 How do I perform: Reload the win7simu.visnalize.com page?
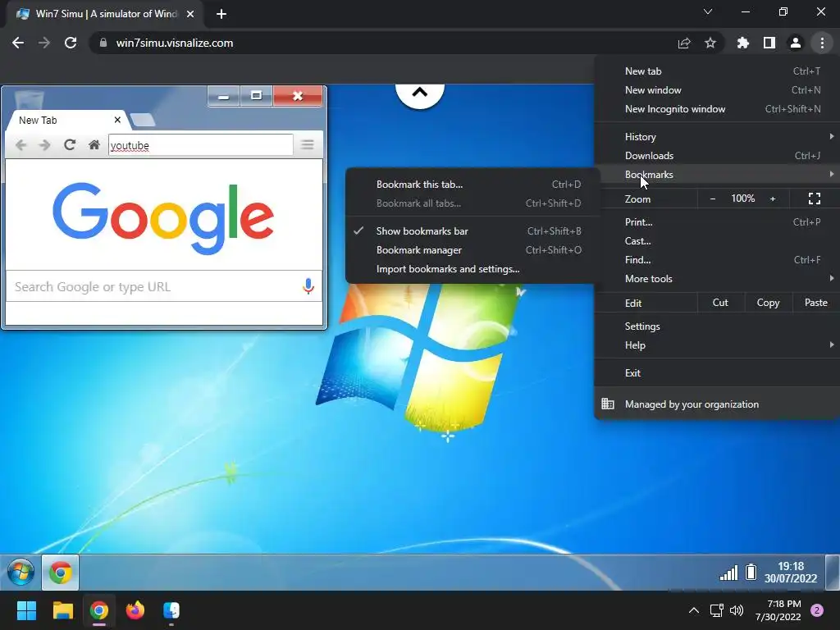tap(71, 43)
